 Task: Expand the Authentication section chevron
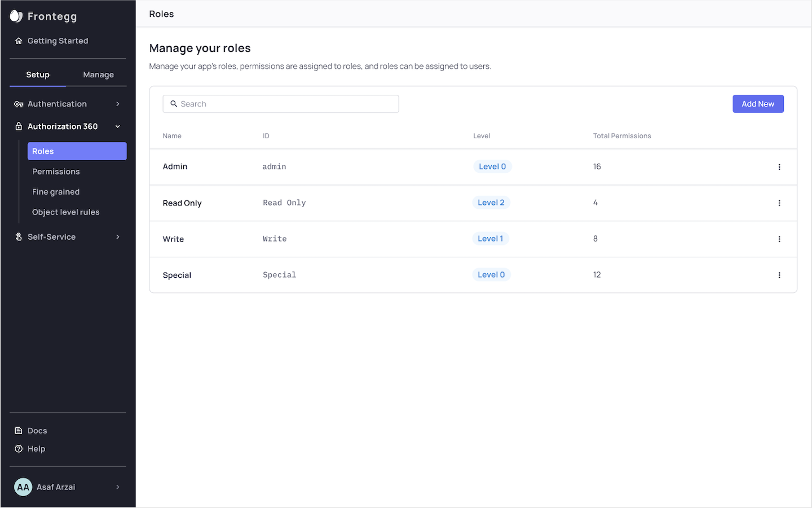118,104
